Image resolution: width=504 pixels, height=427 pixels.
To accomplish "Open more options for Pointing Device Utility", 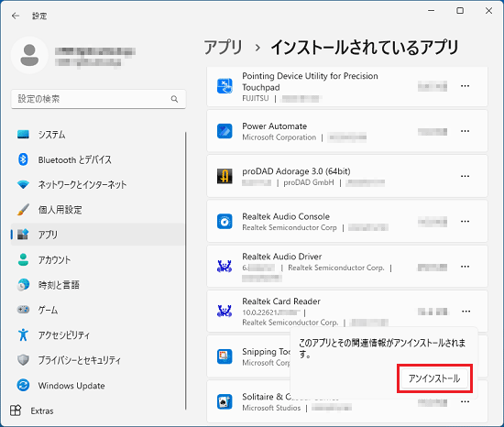I will click(465, 86).
